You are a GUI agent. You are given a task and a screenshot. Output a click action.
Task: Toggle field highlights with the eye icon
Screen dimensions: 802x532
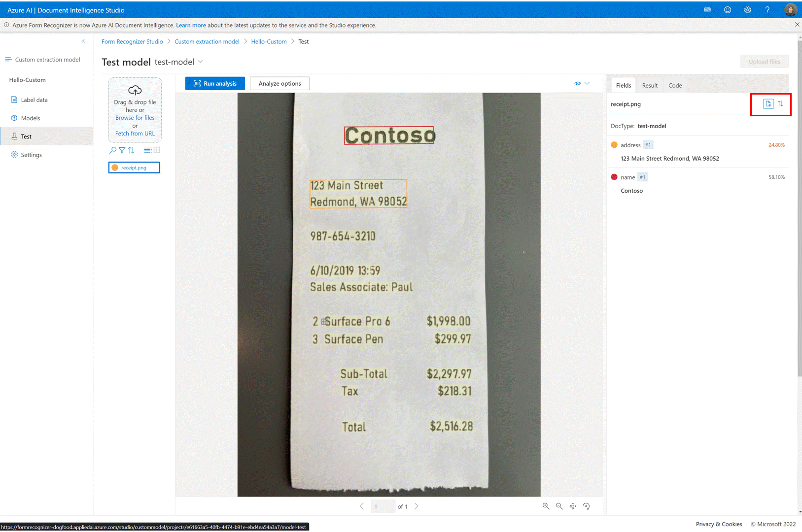point(578,83)
